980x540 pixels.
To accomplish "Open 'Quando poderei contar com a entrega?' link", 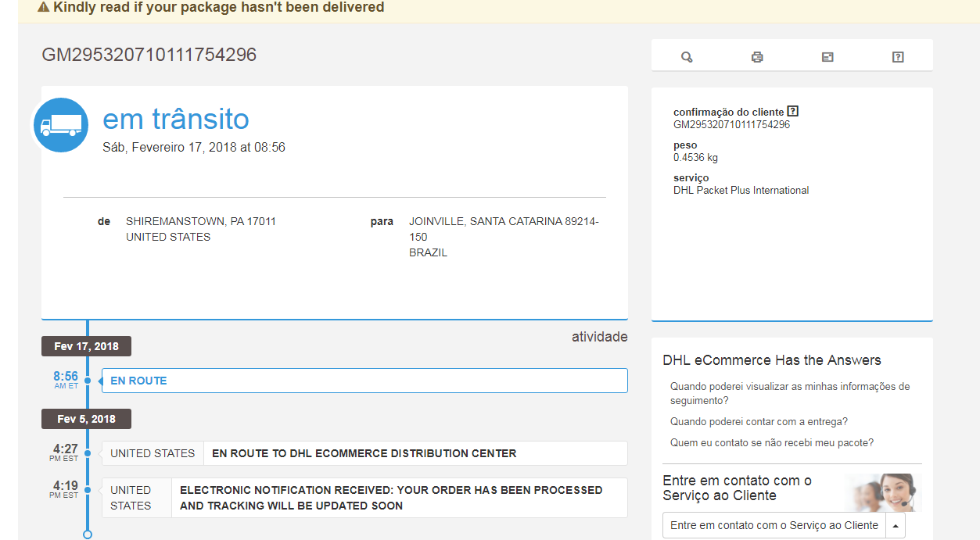I will (x=759, y=422).
